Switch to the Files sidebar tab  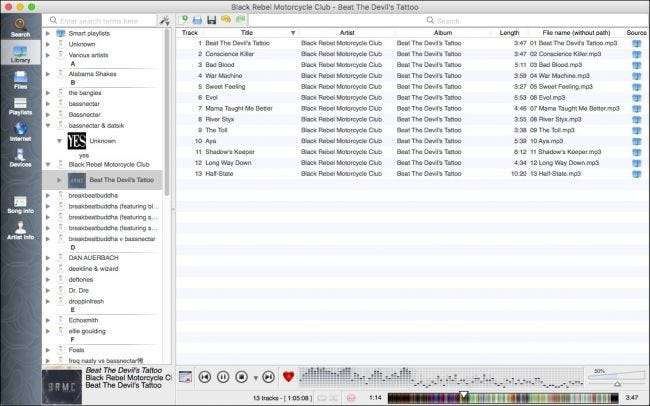pyautogui.click(x=20, y=80)
